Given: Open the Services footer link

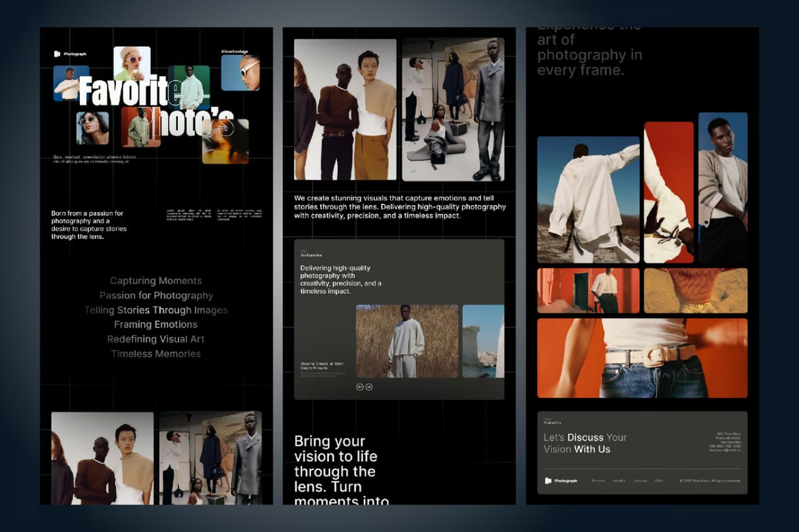Looking at the screenshot, I should pyautogui.click(x=640, y=481).
